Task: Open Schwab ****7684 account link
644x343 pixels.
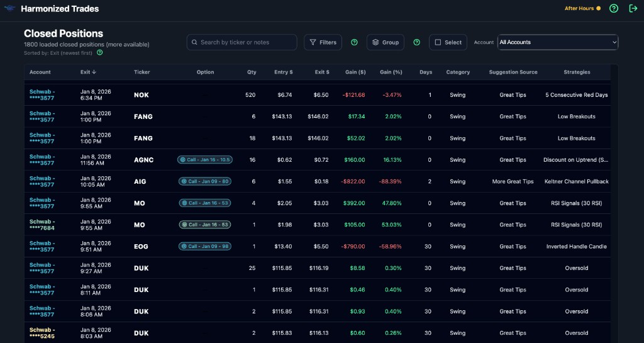Action: 42,225
